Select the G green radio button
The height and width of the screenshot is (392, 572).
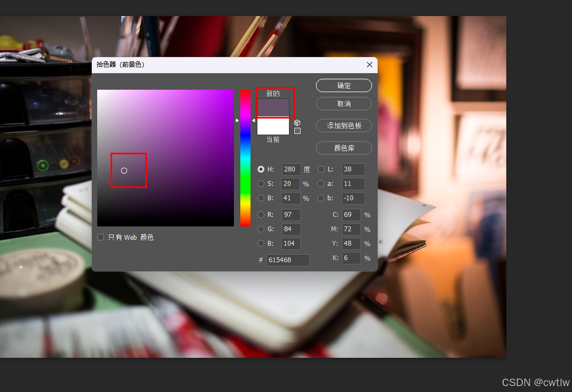261,229
